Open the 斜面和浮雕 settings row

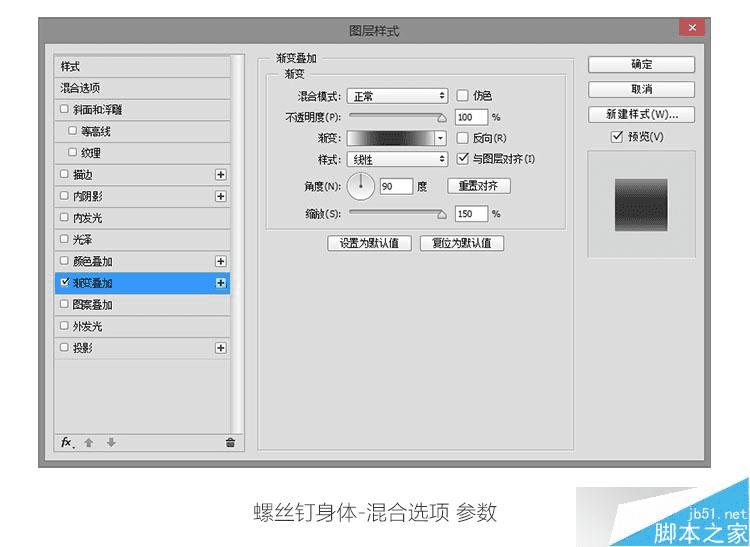tap(143, 109)
